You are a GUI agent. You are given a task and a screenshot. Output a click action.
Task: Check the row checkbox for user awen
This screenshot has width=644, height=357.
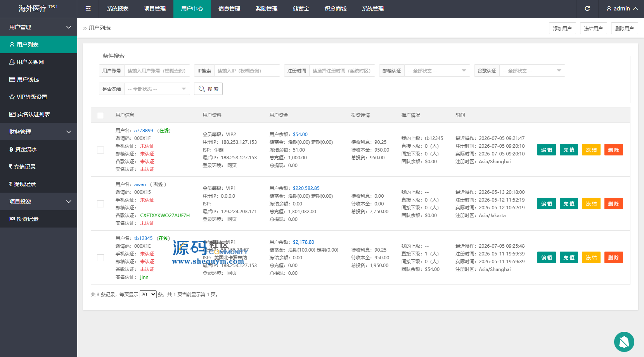[x=100, y=204]
